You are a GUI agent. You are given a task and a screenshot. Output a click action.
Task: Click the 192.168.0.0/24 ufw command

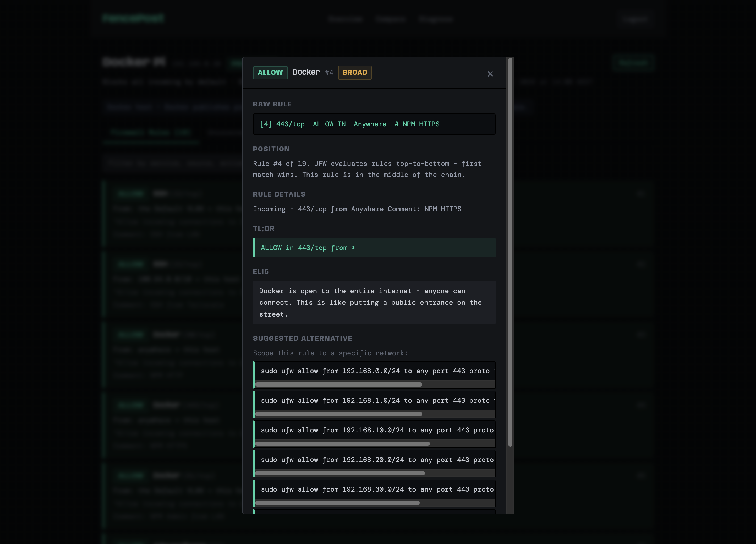375,371
